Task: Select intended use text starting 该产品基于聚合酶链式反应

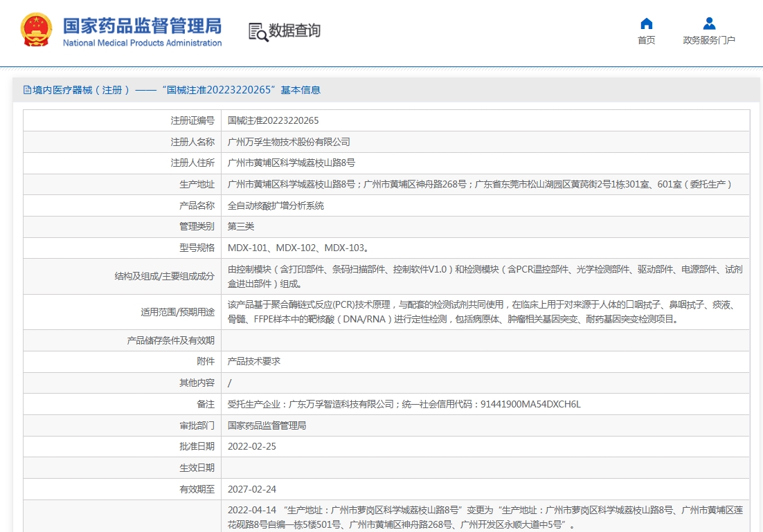Action: click(x=482, y=312)
